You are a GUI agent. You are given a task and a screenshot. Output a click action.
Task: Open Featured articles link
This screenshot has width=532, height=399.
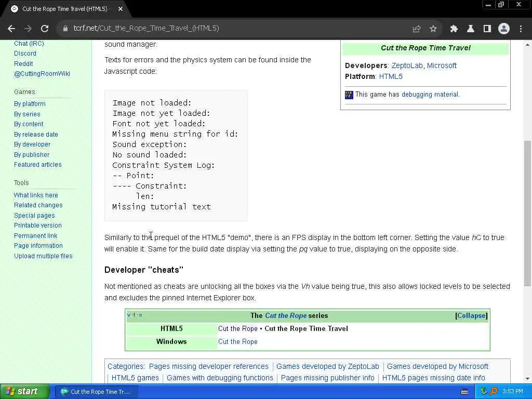tap(38, 165)
